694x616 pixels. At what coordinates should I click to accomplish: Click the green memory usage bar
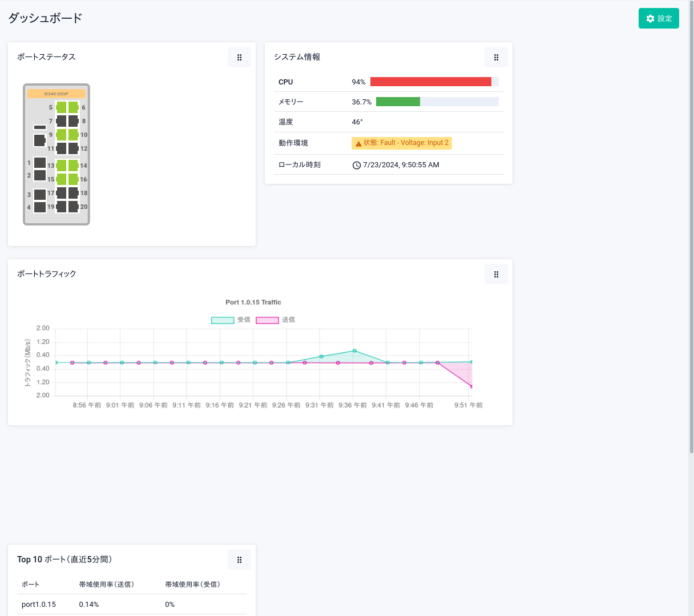[398, 102]
